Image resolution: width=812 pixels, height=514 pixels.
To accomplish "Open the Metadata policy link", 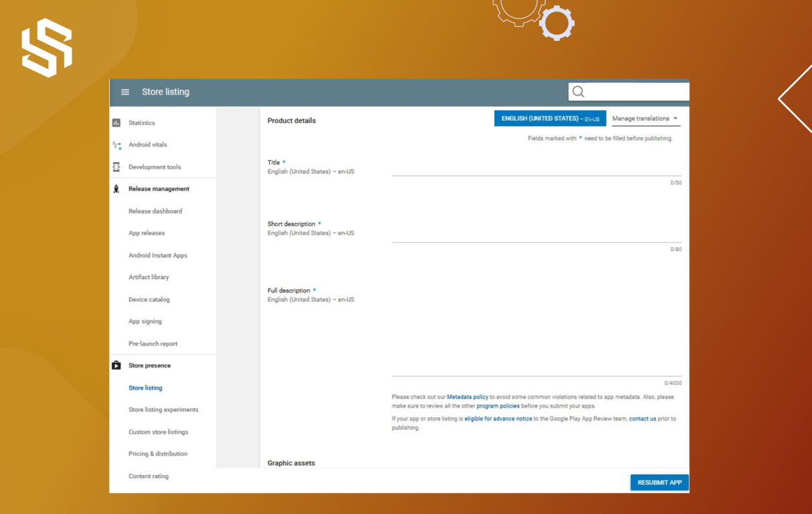I will (x=467, y=398).
